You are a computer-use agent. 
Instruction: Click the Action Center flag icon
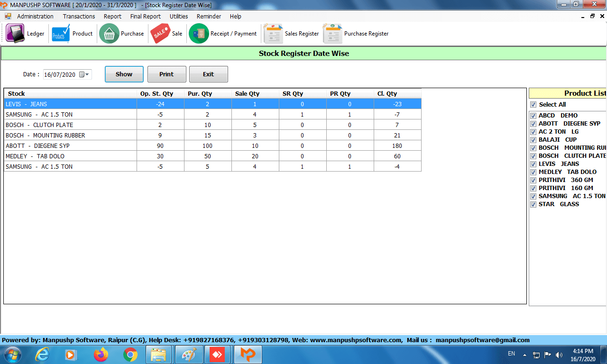coord(548,355)
